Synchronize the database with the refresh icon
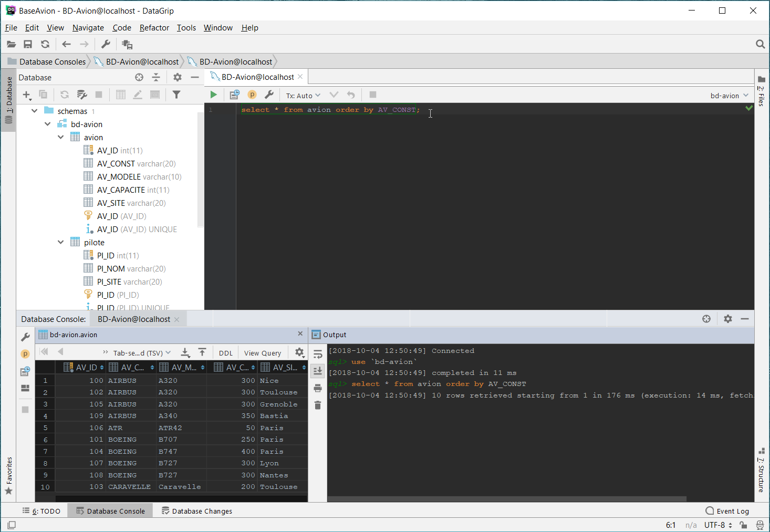 click(64, 95)
